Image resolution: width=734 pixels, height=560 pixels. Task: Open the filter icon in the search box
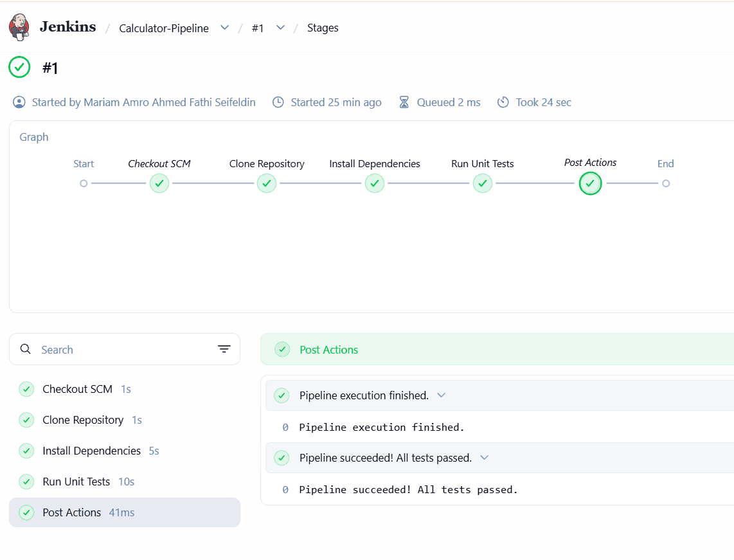pyautogui.click(x=224, y=349)
